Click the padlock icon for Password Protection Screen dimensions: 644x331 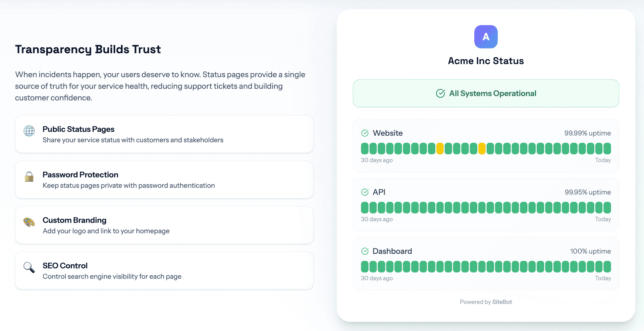point(29,177)
